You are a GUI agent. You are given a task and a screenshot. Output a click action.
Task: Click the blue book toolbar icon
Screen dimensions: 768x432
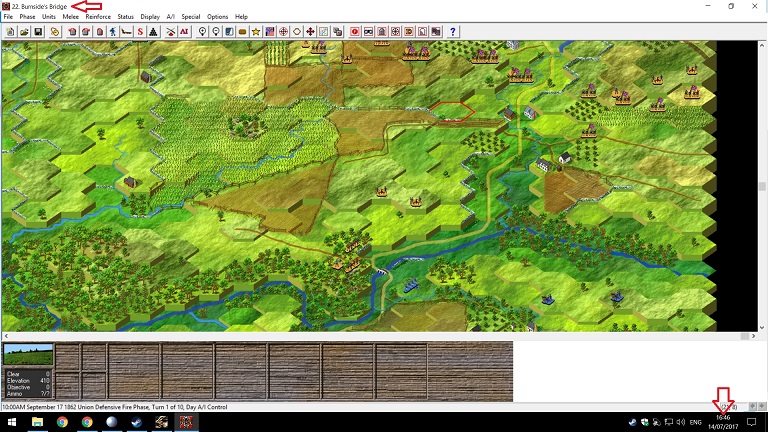[x=229, y=32]
